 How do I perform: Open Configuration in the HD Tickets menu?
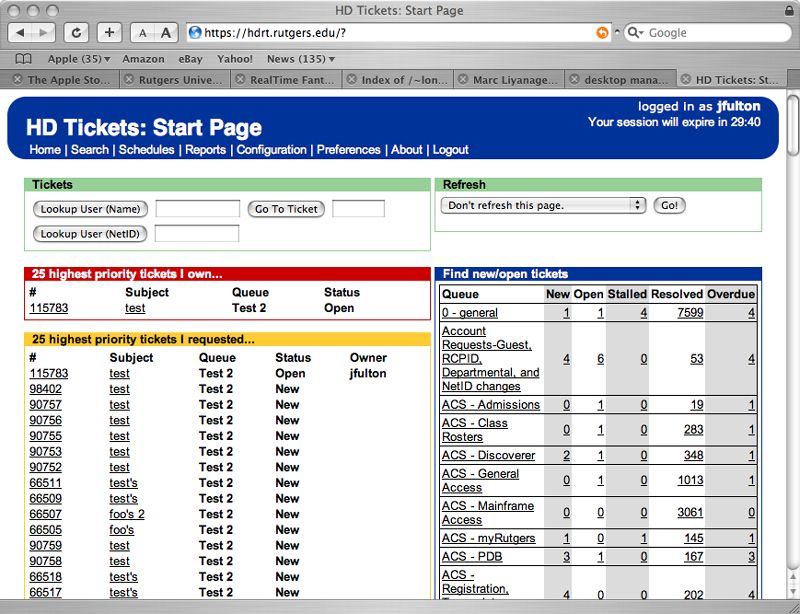click(x=271, y=149)
